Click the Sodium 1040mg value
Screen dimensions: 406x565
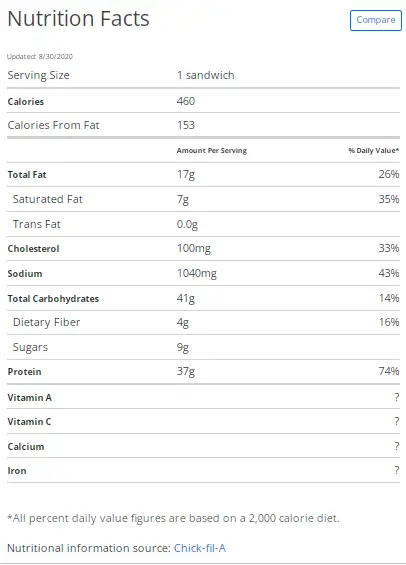click(197, 273)
